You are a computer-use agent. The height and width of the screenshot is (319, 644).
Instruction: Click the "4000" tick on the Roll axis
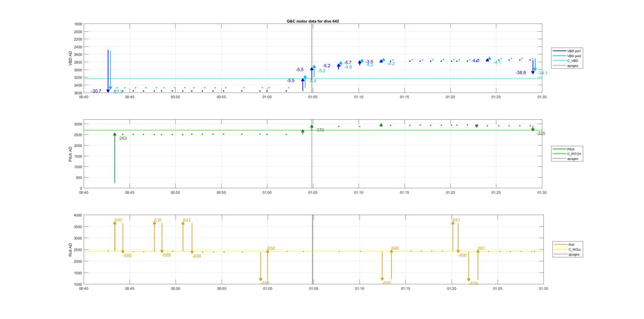click(x=78, y=215)
